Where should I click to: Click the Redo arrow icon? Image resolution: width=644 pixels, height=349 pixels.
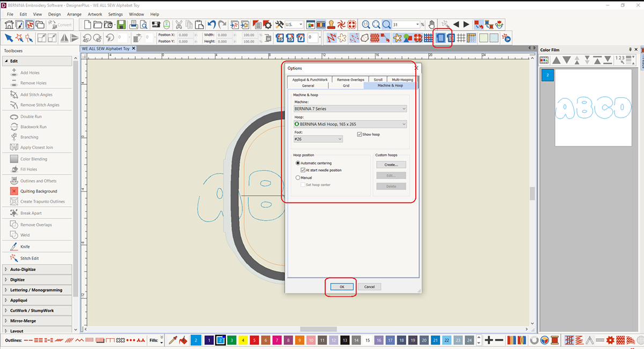(x=222, y=25)
